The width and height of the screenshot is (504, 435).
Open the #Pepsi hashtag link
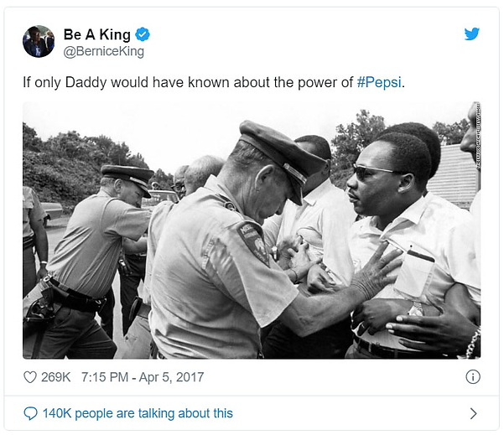click(379, 83)
